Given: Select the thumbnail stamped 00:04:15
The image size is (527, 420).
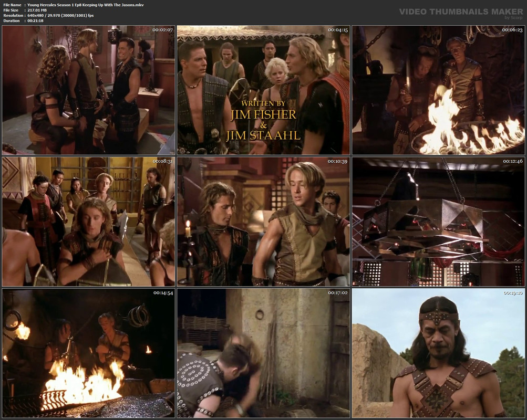Looking at the screenshot, I should (264, 90).
